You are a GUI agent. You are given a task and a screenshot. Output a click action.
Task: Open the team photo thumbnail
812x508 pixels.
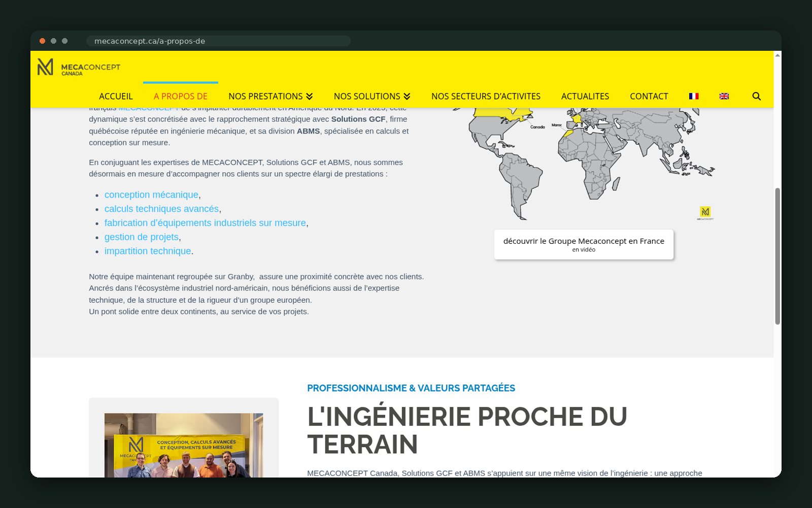pyautogui.click(x=184, y=445)
